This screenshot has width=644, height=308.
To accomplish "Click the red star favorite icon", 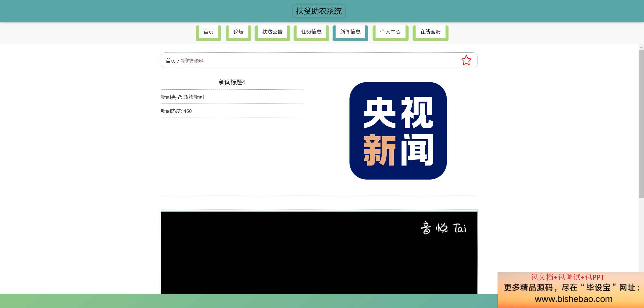I will tap(466, 60).
